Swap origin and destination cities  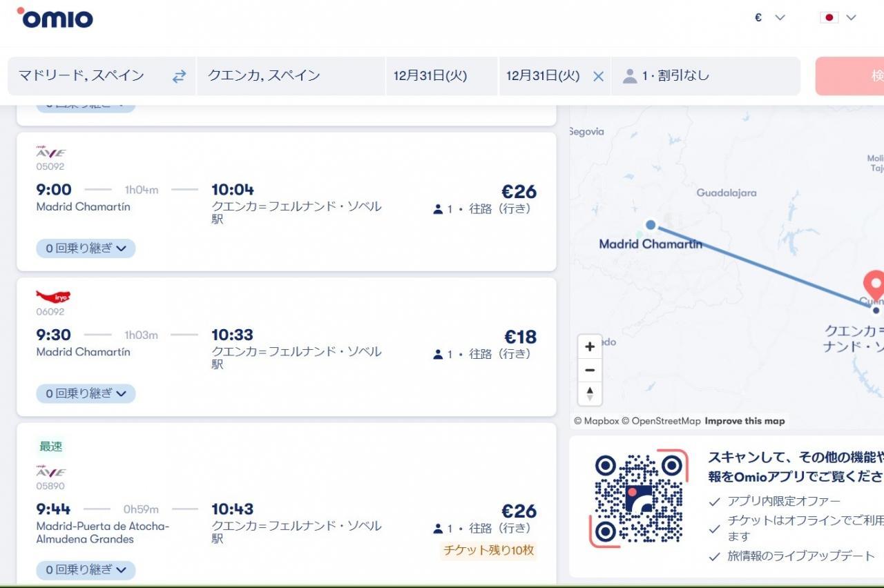pos(179,76)
